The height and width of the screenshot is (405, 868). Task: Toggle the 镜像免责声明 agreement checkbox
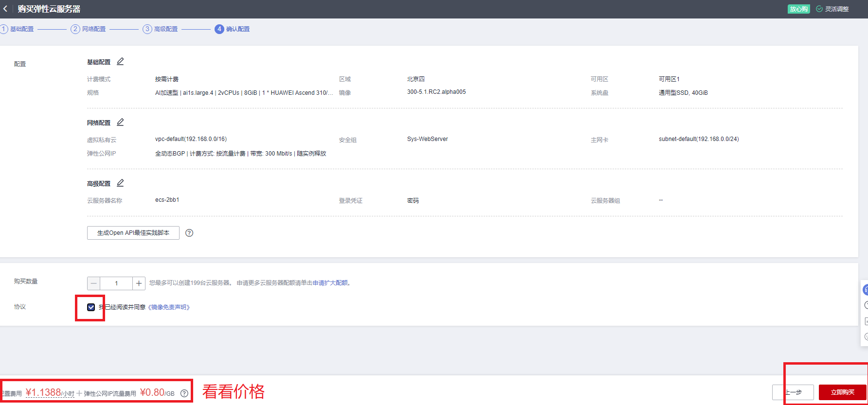(91, 307)
